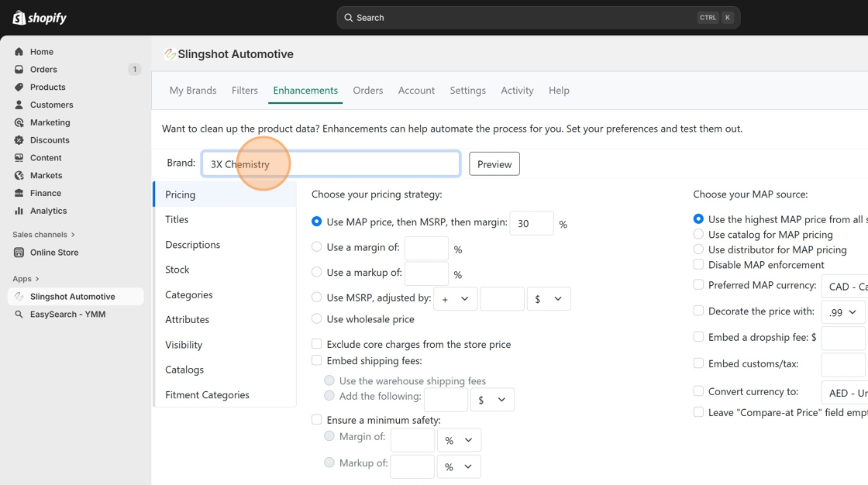The image size is (868, 485).
Task: Select Use MAP price, then MSRP radio
Action: 317,222
